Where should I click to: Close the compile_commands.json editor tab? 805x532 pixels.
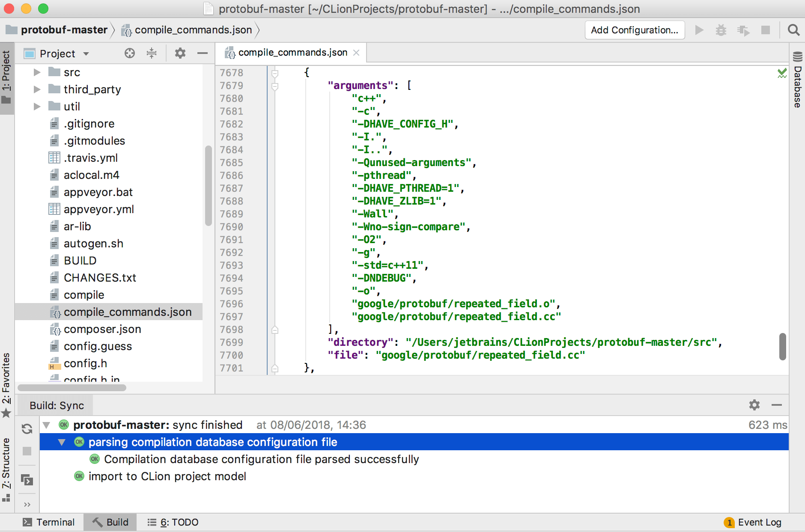pyautogui.click(x=356, y=53)
